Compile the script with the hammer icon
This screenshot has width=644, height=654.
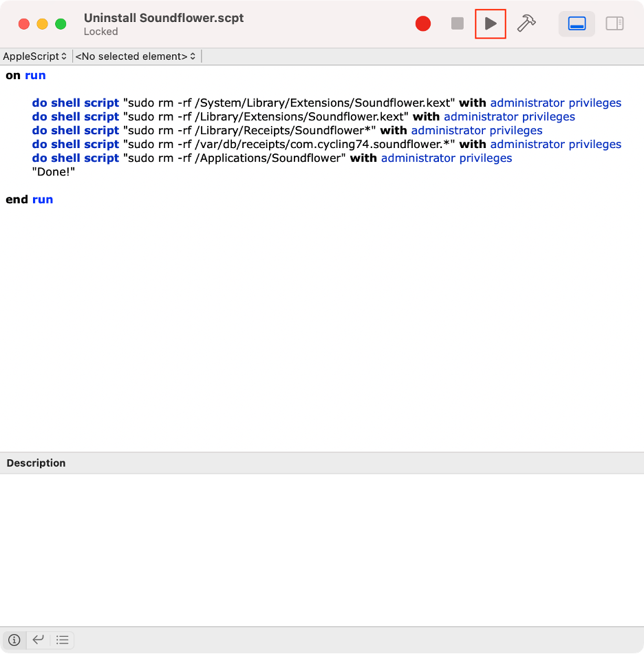point(526,24)
